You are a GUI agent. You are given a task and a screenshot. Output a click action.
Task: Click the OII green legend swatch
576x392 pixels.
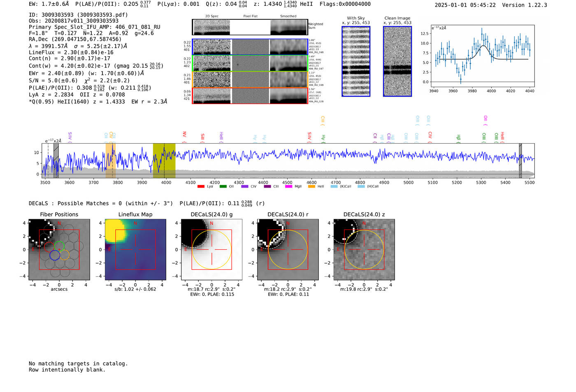223,186
